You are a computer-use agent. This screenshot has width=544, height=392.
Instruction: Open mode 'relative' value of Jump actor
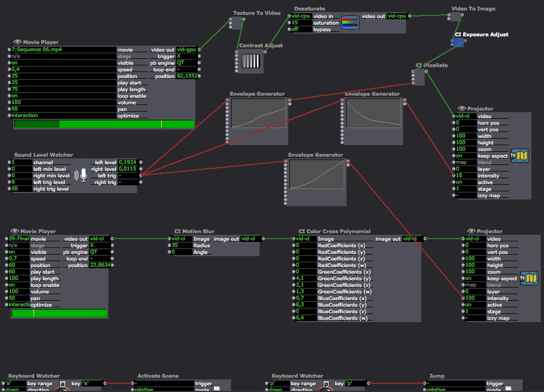(457, 390)
